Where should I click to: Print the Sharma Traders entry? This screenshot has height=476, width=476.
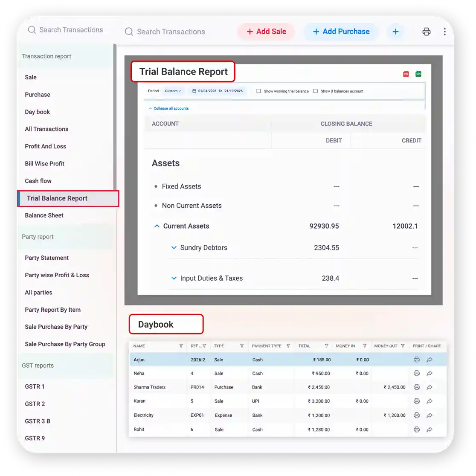(416, 387)
